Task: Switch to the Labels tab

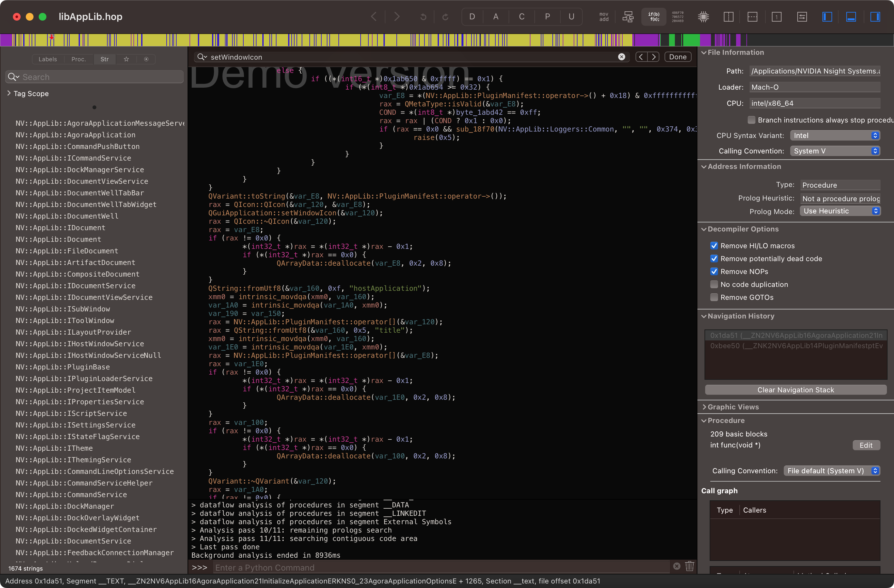Action: [48, 59]
